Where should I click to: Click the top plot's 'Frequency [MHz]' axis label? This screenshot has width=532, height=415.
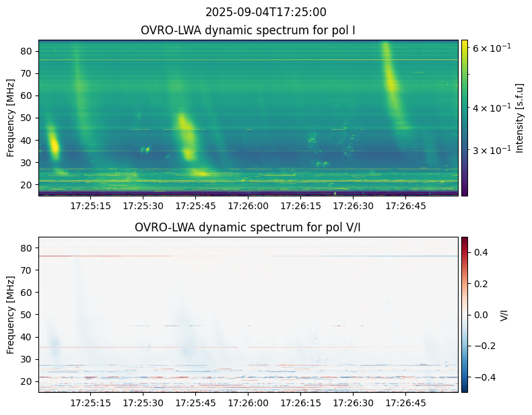pyautogui.click(x=11, y=118)
